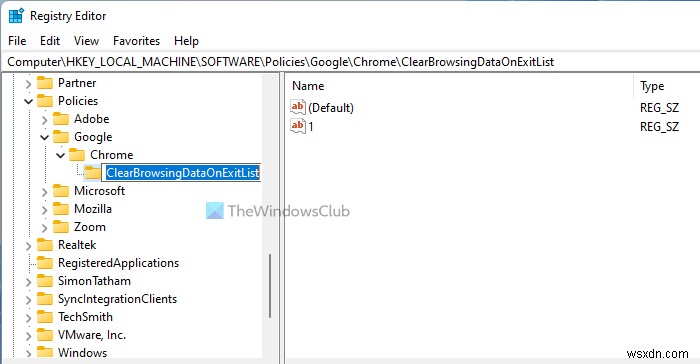Screen dimensions: 700x364
Task: Click the Partner folder icon
Action: coord(45,83)
